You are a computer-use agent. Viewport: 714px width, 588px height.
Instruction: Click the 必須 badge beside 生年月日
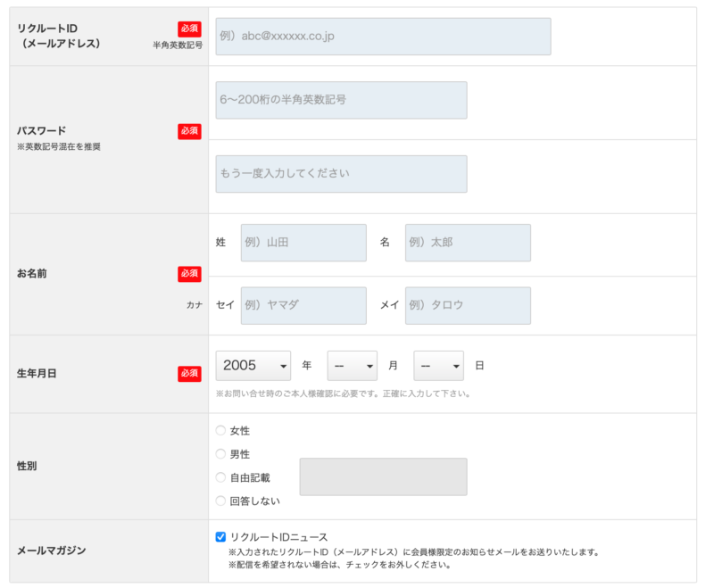[189, 373]
